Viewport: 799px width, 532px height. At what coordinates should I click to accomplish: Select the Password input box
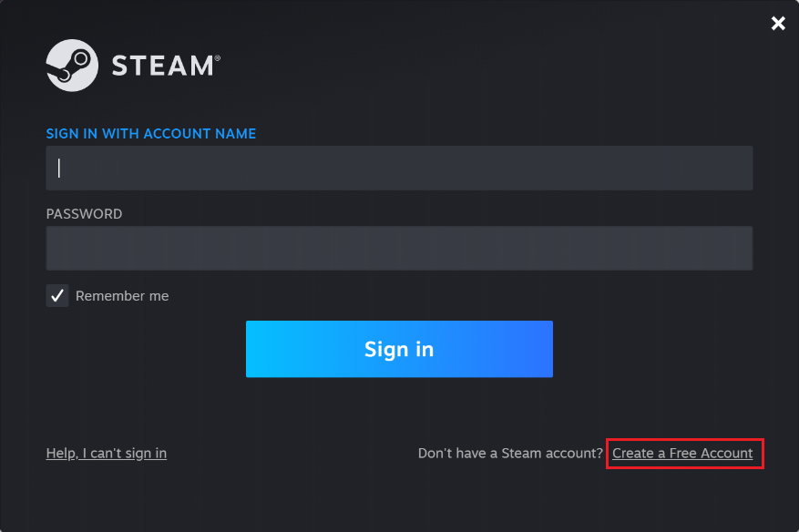399,248
